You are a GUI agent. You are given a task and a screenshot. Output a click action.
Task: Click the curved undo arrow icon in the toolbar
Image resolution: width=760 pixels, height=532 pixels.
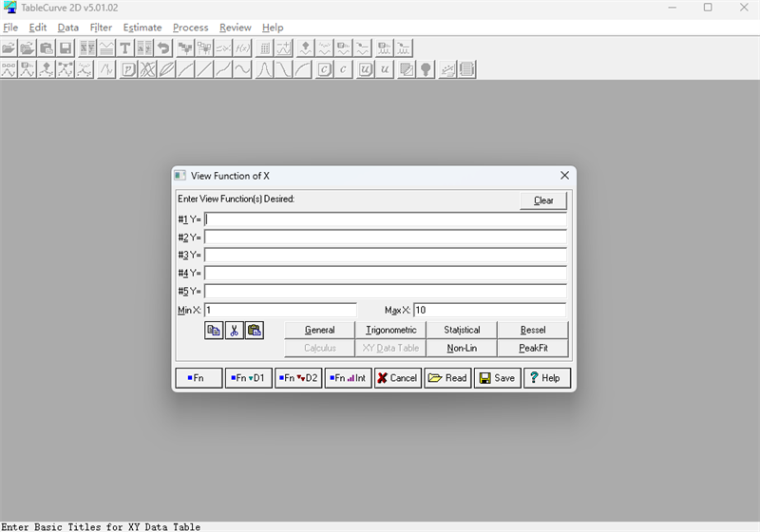click(163, 47)
